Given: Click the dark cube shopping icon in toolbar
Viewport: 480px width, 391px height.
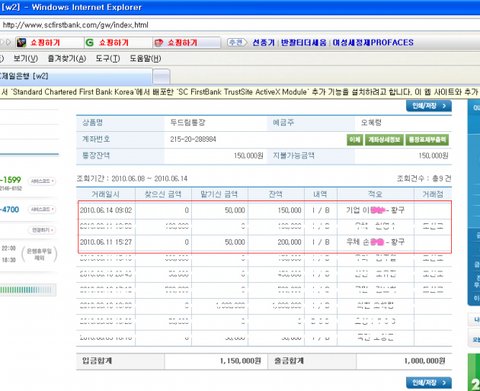Looking at the screenshot, I should point(22,42).
